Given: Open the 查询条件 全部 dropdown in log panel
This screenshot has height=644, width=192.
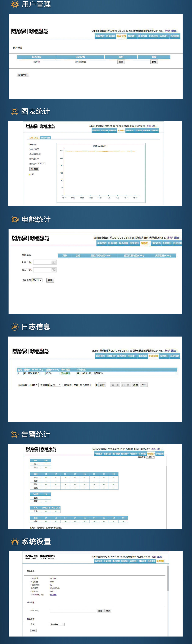Looking at the screenshot, I should [55, 385].
